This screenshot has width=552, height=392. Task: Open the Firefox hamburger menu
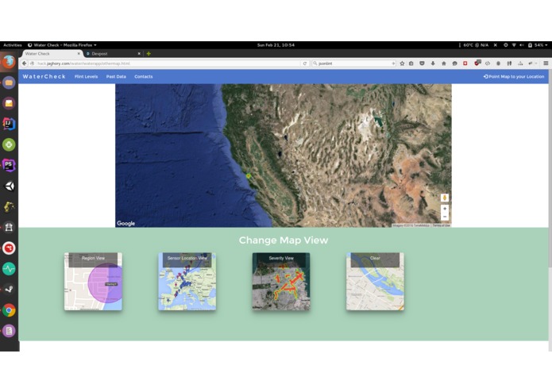pos(546,63)
